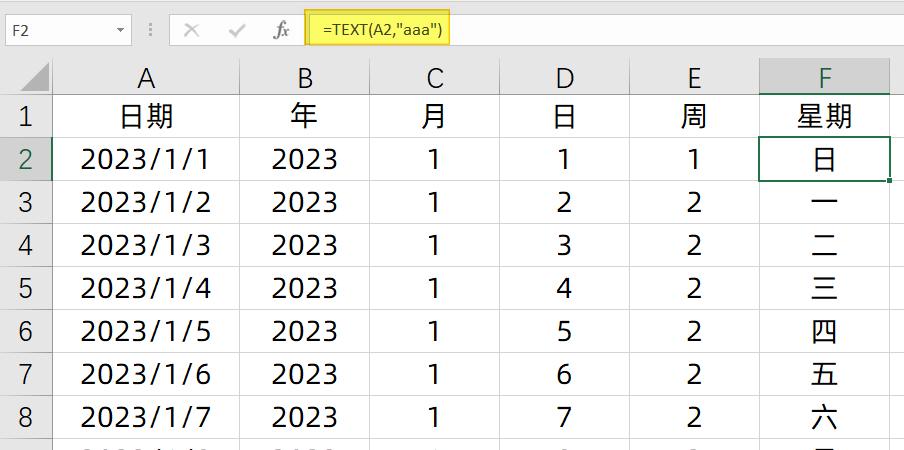Click the 星期 header cell
Screen dimensions: 904x450
(824, 116)
